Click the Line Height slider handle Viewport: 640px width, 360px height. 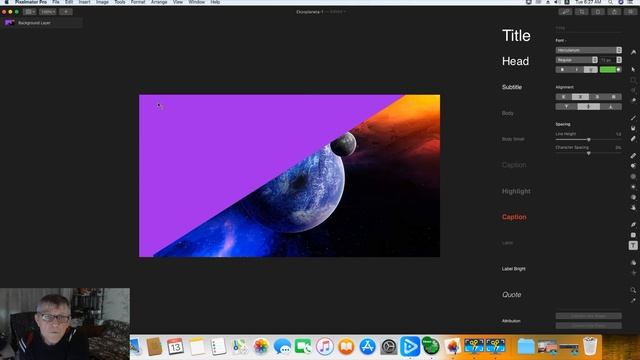pyautogui.click(x=589, y=140)
